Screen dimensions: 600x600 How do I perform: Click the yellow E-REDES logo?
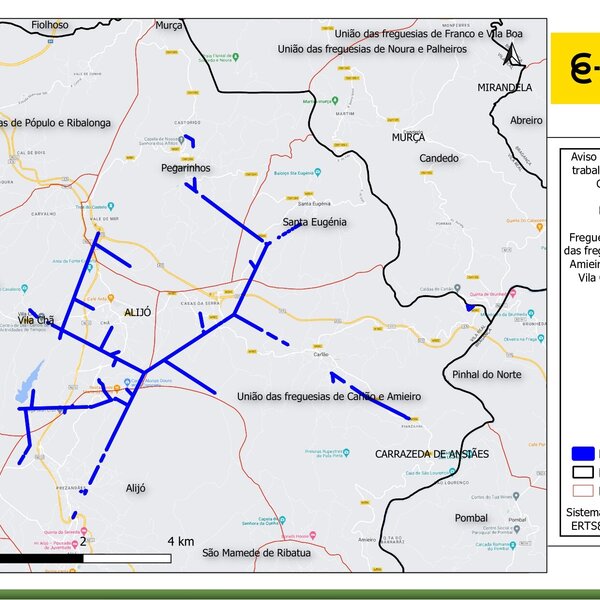point(575,68)
